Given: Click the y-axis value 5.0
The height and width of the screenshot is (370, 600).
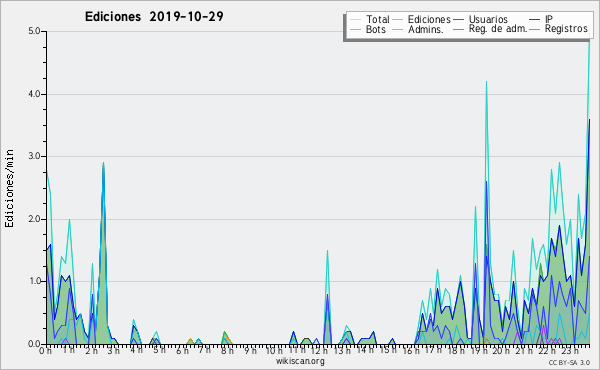Looking at the screenshot, I should pos(34,31).
